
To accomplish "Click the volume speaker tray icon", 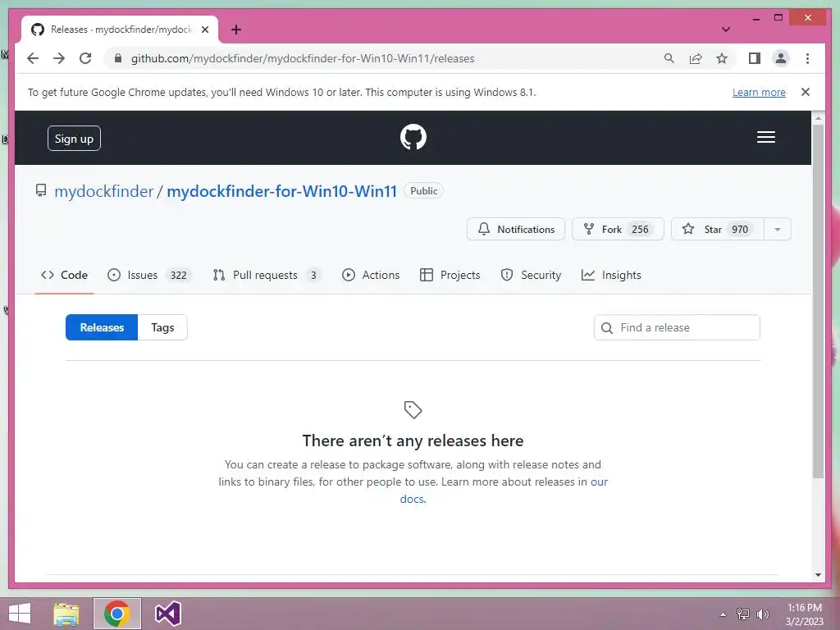I will point(762,614).
